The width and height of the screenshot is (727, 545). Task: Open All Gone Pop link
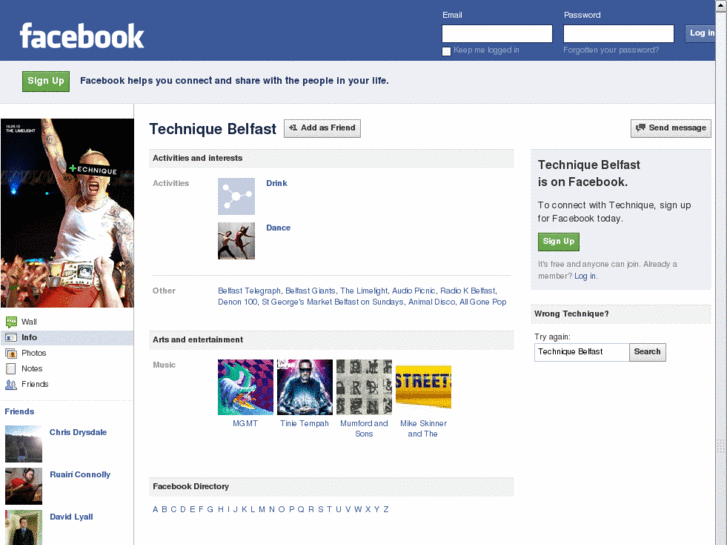tap(483, 302)
